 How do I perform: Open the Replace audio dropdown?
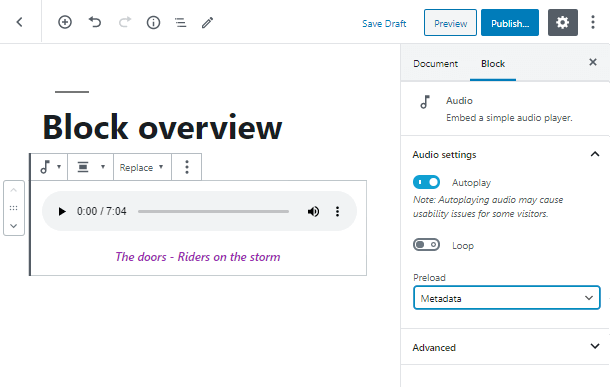click(142, 167)
